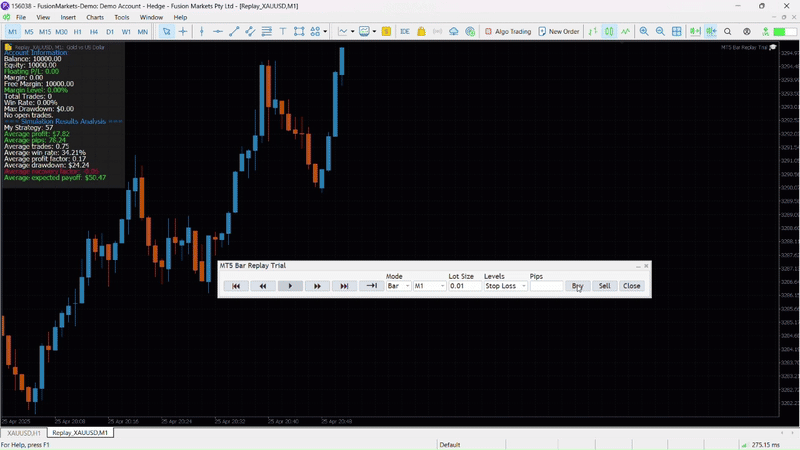Image resolution: width=800 pixels, height=450 pixels.
Task: Zoom out on the chart
Action: point(660,32)
